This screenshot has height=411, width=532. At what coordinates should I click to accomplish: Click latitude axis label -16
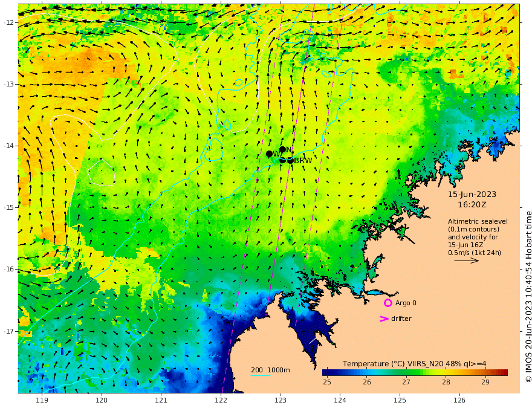click(x=9, y=269)
